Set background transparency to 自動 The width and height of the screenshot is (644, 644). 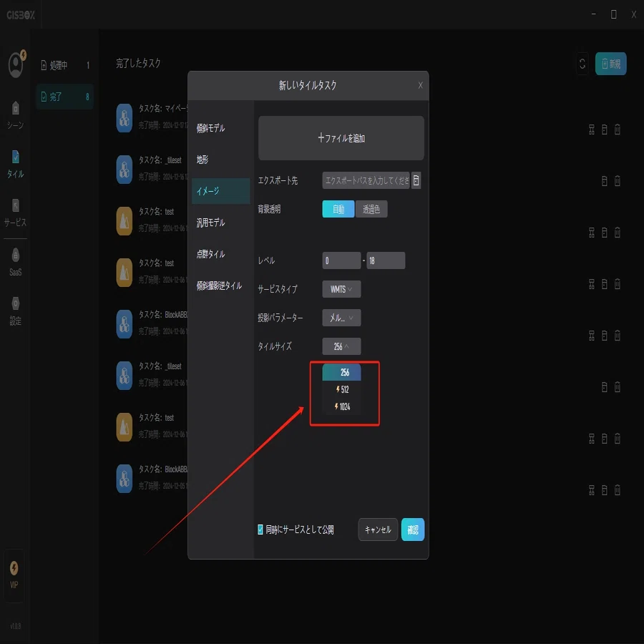[338, 209]
